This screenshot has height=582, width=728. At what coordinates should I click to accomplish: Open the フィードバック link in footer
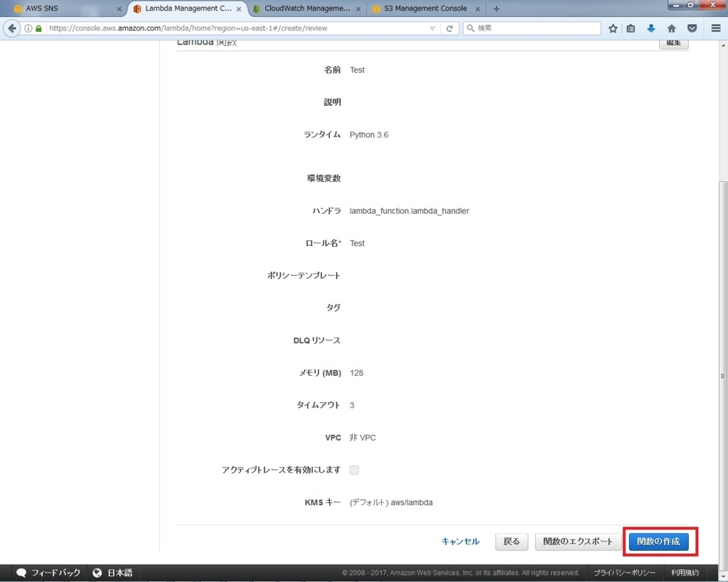(55, 573)
